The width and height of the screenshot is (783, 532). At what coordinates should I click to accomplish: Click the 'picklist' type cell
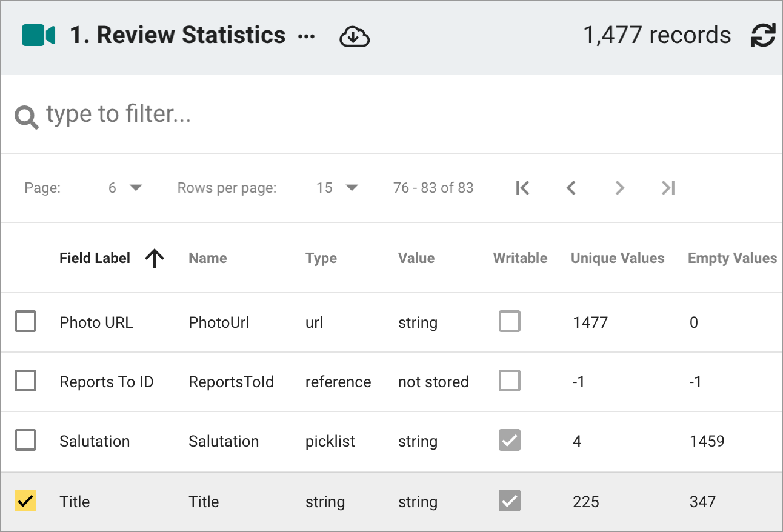coord(330,442)
